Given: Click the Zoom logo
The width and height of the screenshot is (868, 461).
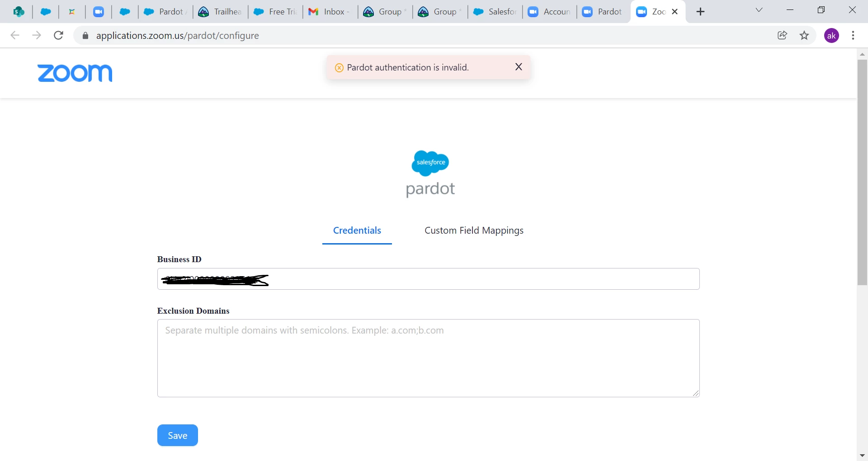Looking at the screenshot, I should click(75, 73).
